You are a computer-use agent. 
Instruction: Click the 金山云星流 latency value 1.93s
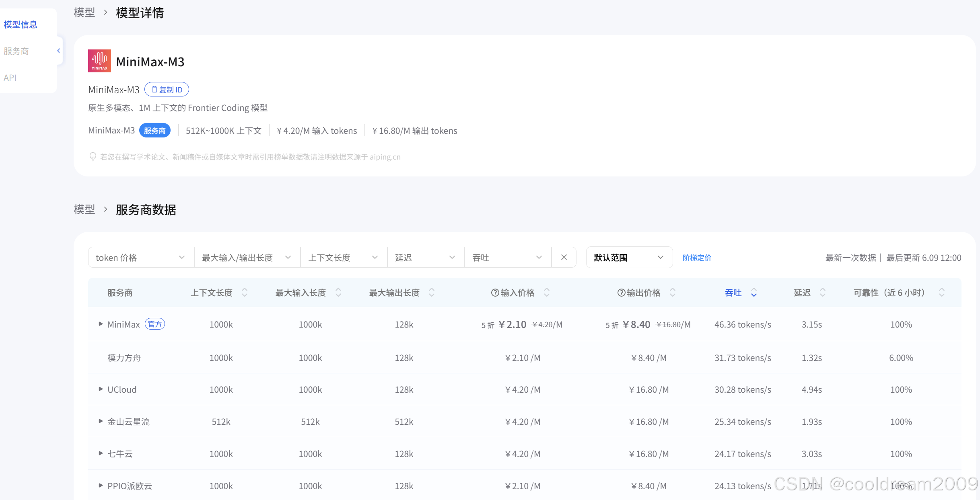tap(811, 422)
